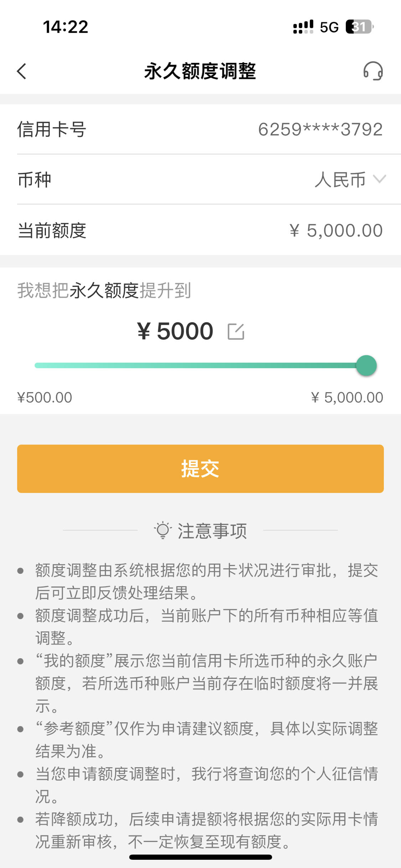401x868 pixels.
Task: Tap the 永久额度调整 page title
Action: (200, 71)
